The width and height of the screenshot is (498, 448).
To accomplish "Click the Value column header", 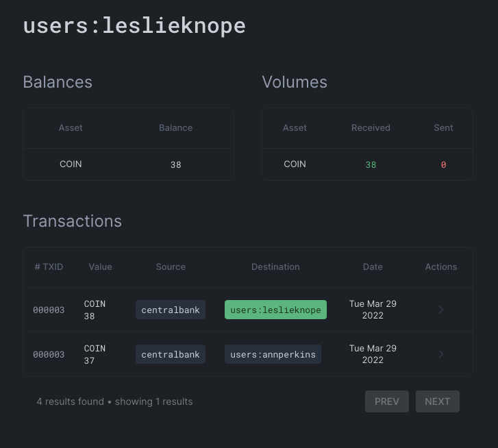I will tap(100, 266).
